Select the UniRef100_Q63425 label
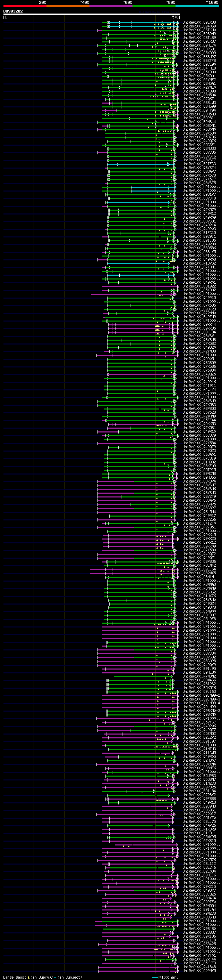The image size is (222, 980). (x=199, y=944)
